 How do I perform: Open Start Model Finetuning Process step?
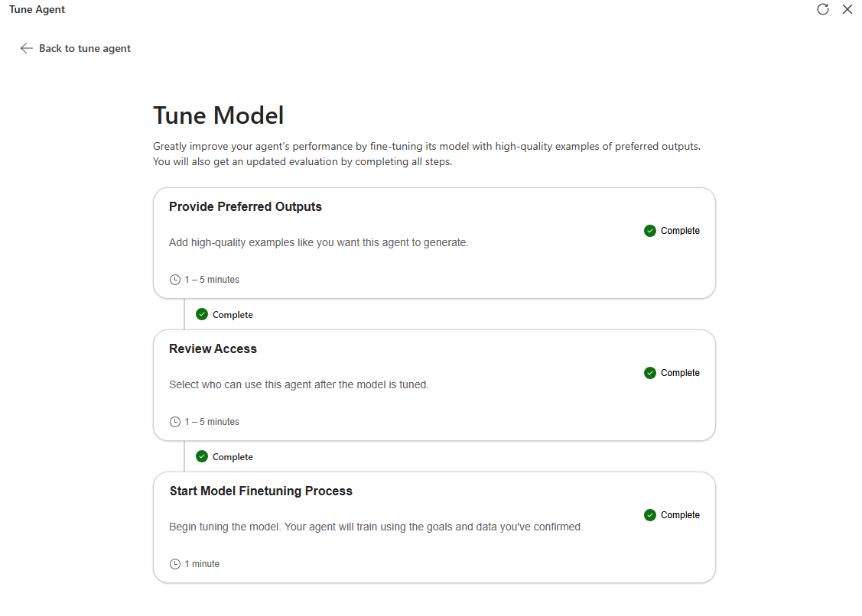pos(261,491)
